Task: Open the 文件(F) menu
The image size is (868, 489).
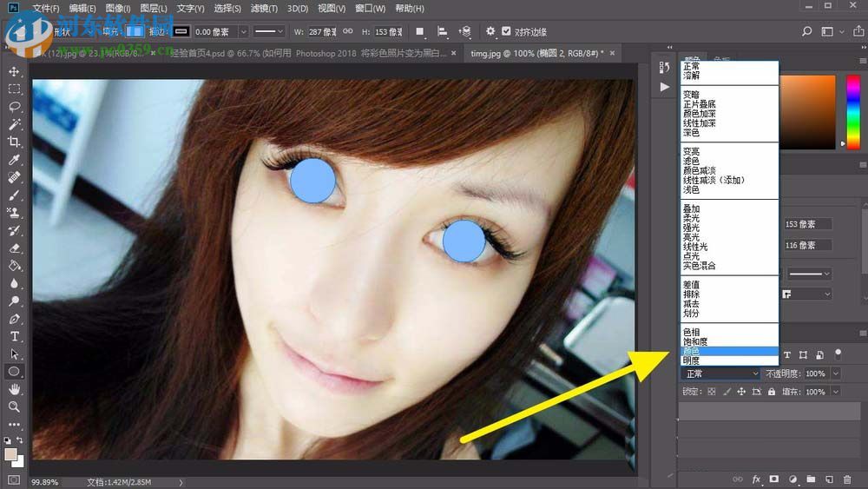Action: click(x=46, y=9)
